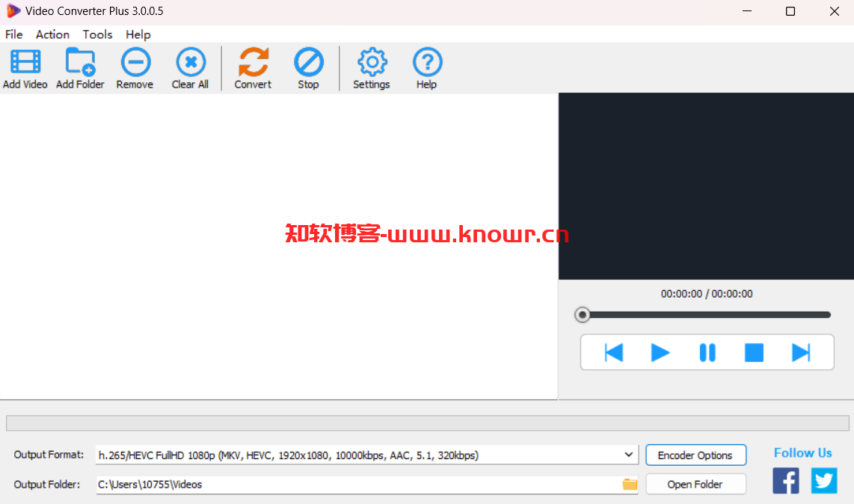This screenshot has height=504, width=854.
Task: Open the Help menu in menu bar
Action: tap(138, 34)
